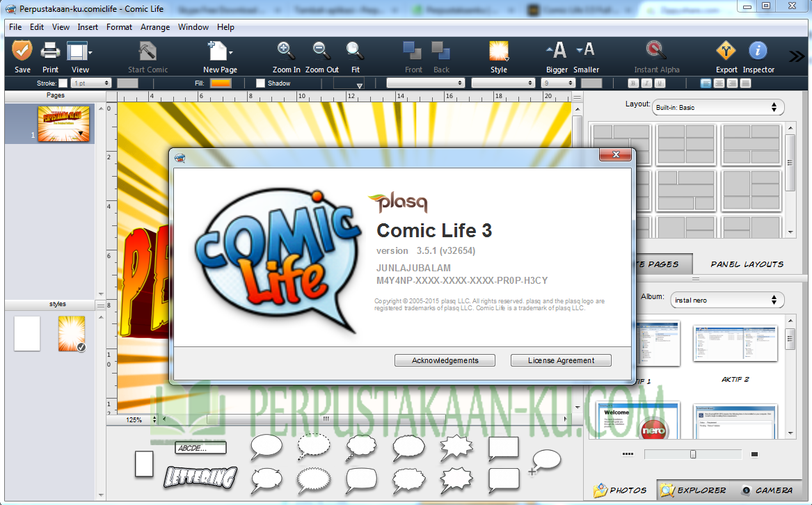Image resolution: width=812 pixels, height=505 pixels.
Task: Select the LETTERING element
Action: click(200, 477)
